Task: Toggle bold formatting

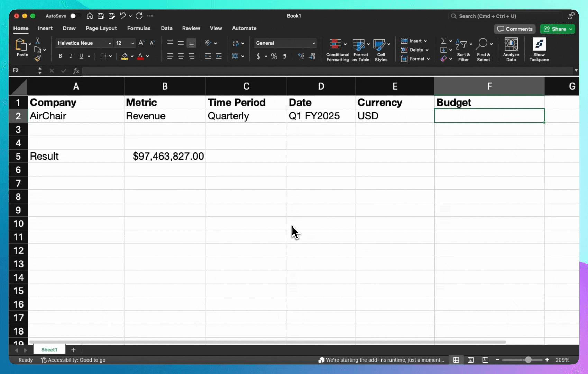Action: coord(61,56)
